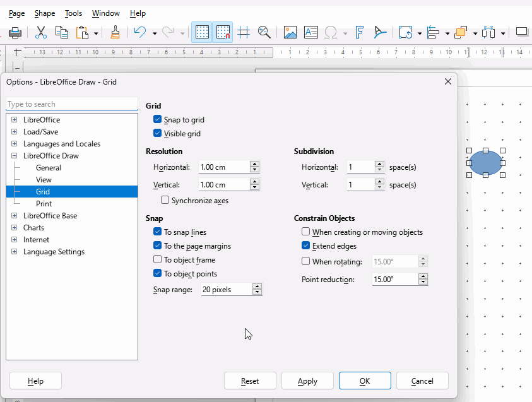Click the Insert Special Character omega icon
The height and width of the screenshot is (402, 532).
tap(331, 33)
